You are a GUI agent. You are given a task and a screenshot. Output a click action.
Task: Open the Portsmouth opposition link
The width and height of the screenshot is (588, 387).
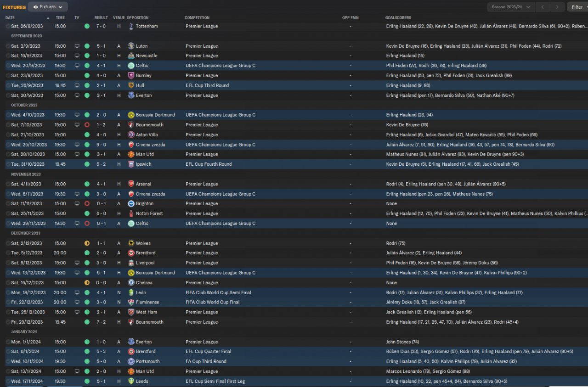[148, 361]
